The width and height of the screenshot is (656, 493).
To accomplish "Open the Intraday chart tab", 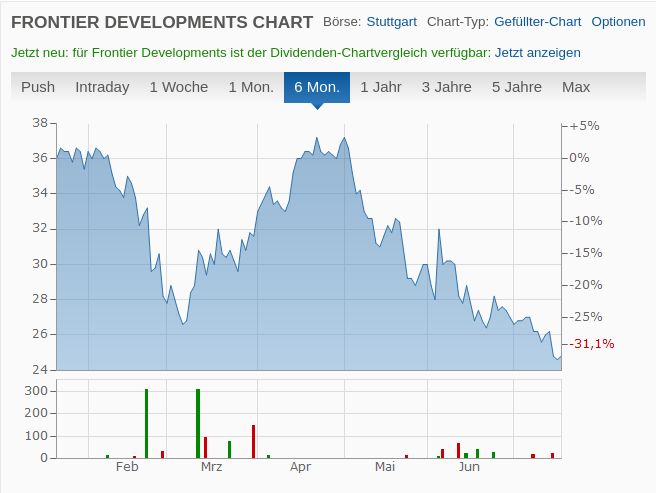I will (102, 87).
